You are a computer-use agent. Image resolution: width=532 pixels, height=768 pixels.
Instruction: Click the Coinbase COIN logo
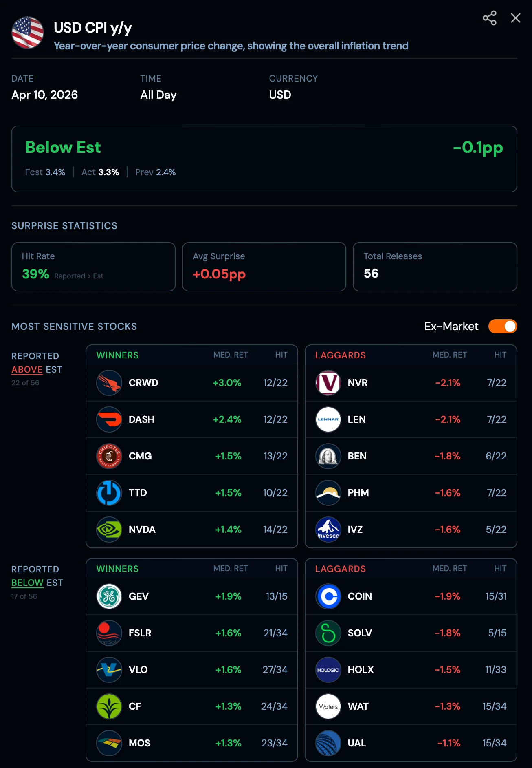(x=328, y=596)
